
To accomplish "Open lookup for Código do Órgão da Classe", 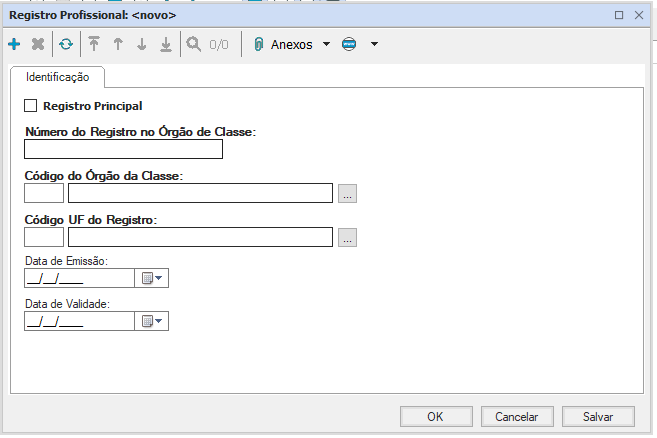I will 347,194.
